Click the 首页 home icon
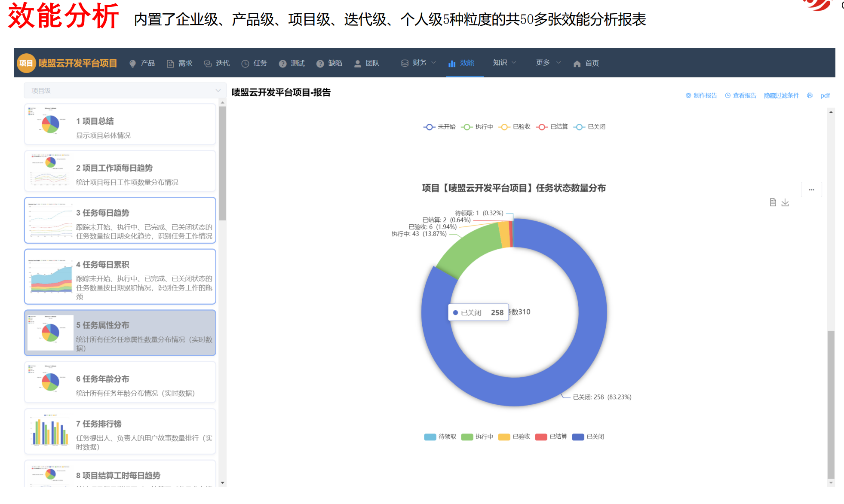This screenshot has width=844, height=504. tap(577, 64)
